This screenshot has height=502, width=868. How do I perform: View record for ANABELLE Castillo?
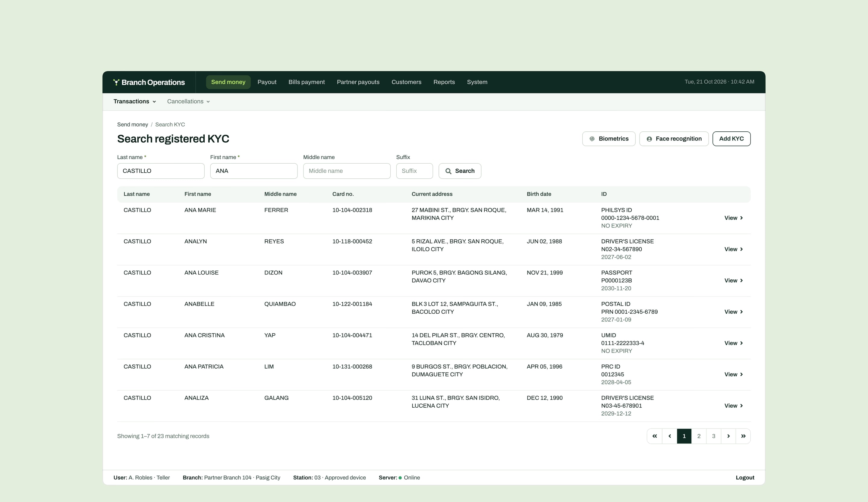(x=733, y=312)
